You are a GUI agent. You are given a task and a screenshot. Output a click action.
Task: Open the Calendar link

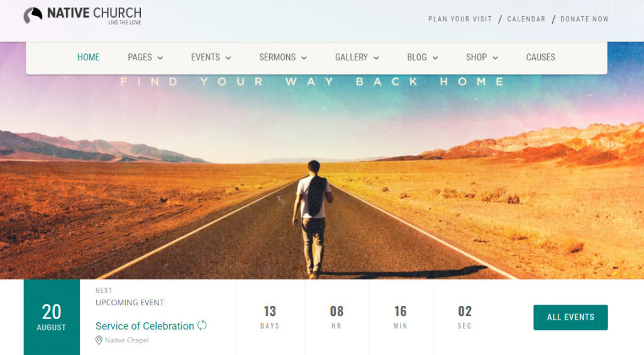pyautogui.click(x=526, y=19)
